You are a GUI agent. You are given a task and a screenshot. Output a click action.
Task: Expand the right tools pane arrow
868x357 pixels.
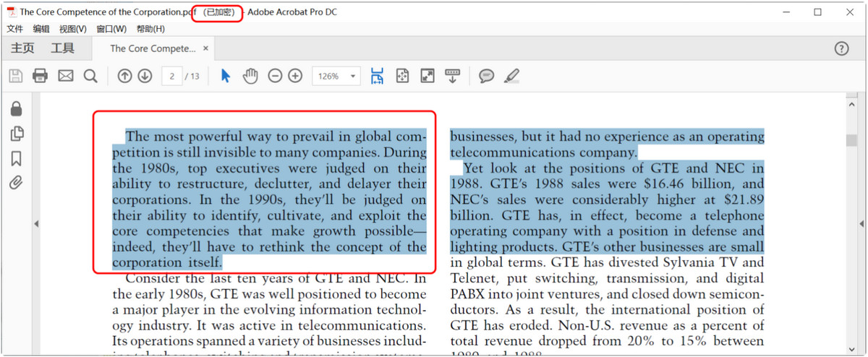[861, 225]
